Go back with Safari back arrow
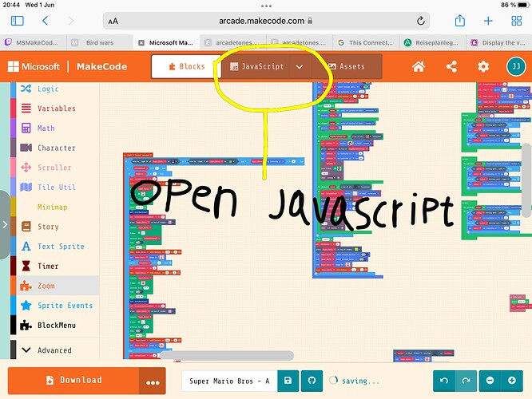 45,21
